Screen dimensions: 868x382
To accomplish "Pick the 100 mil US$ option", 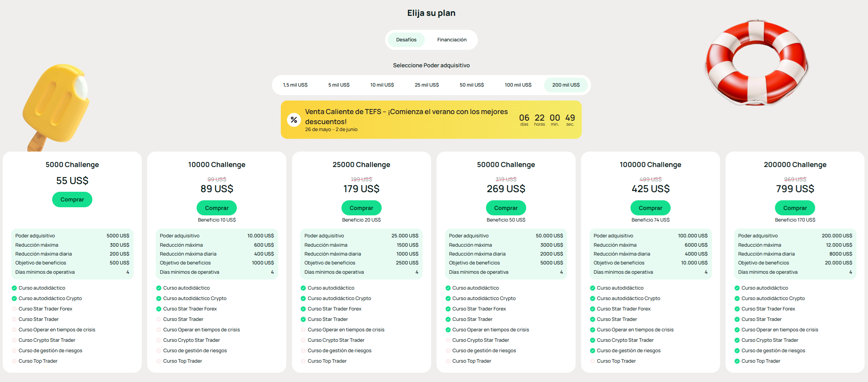I will click(518, 85).
